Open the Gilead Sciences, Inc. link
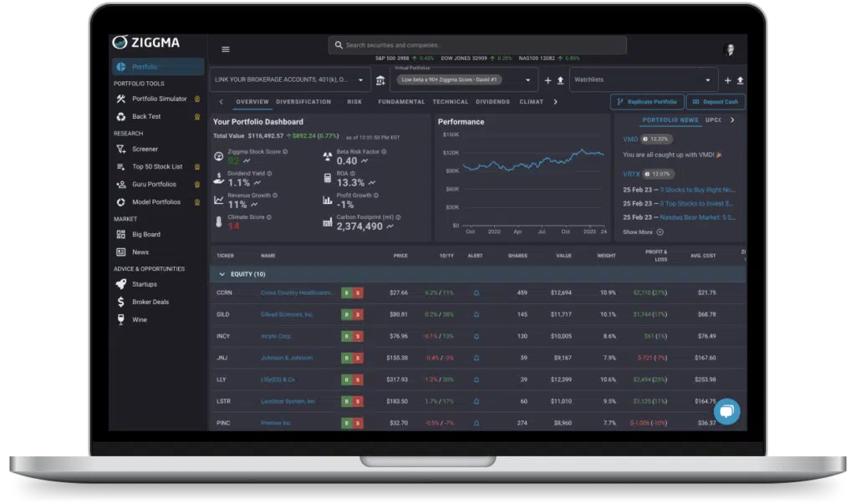The width and height of the screenshot is (856, 504). (288, 314)
